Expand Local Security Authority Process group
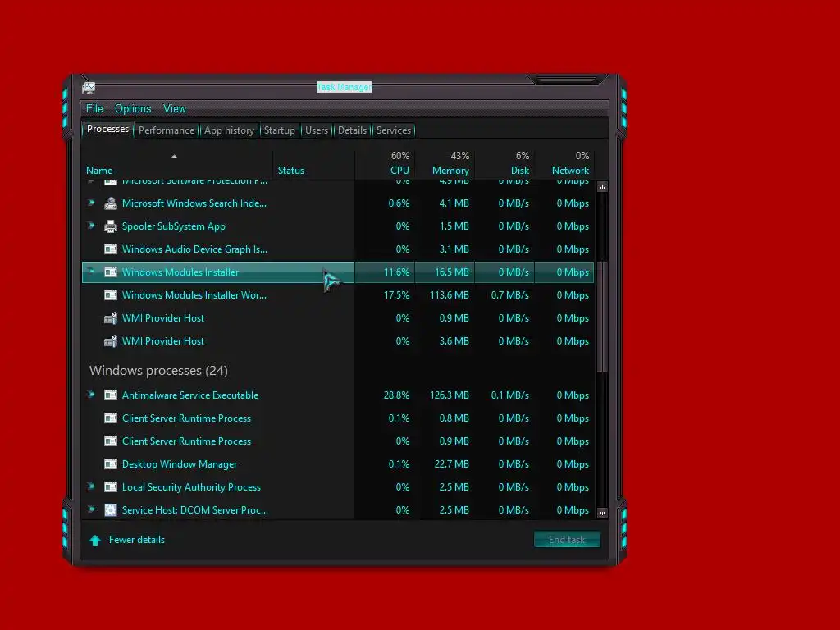The image size is (840, 630). [x=91, y=486]
